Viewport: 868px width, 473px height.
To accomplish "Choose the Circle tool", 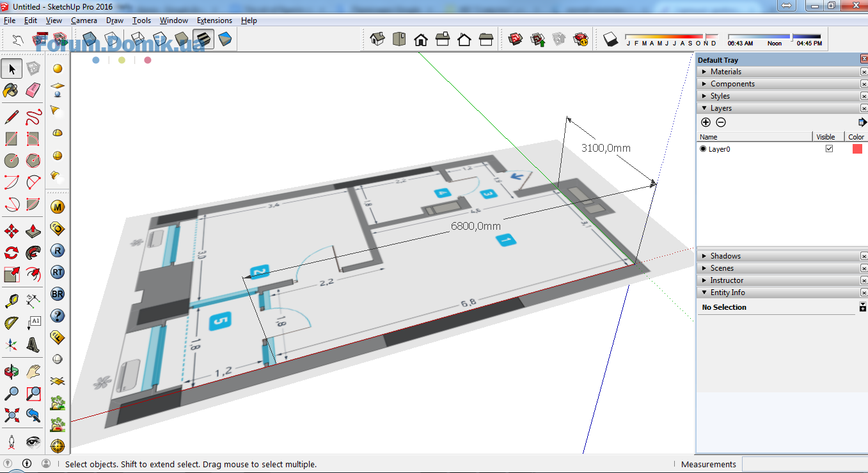I will [x=12, y=161].
